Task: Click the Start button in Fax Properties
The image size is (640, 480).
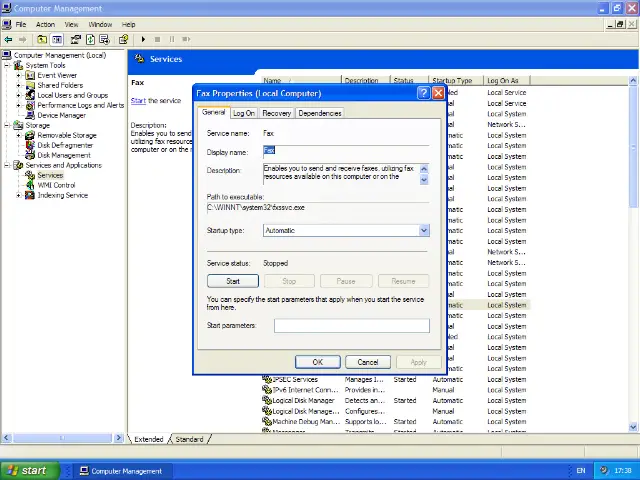Action: pyautogui.click(x=233, y=281)
